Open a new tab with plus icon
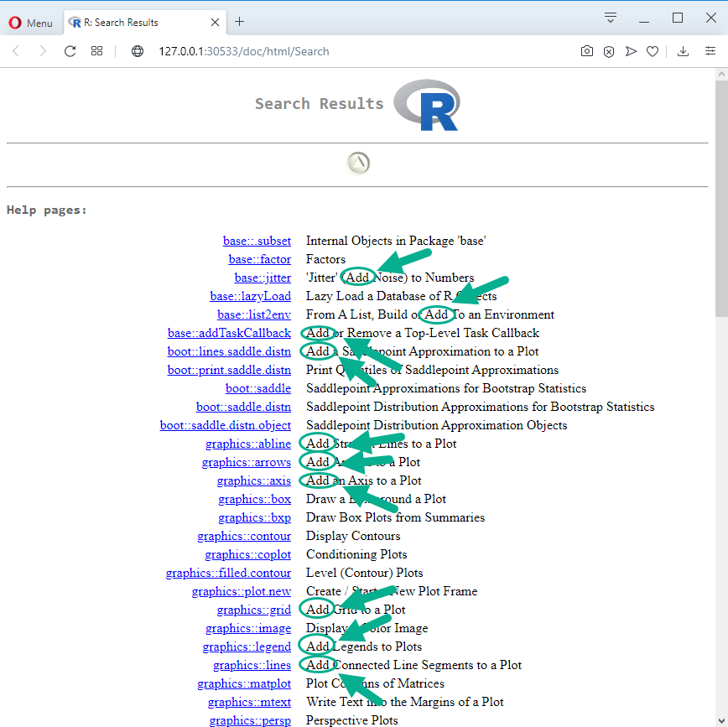The image size is (728, 727). (239, 21)
